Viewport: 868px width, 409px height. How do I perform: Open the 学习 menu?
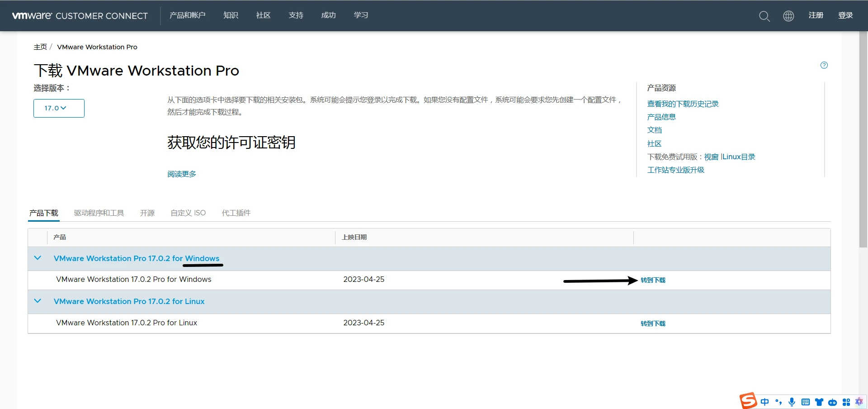361,15
